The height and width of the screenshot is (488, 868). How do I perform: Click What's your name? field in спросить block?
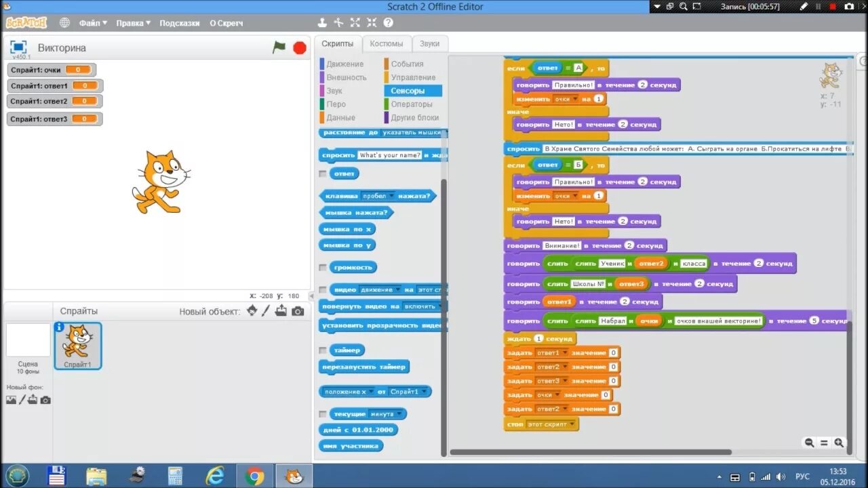click(389, 155)
